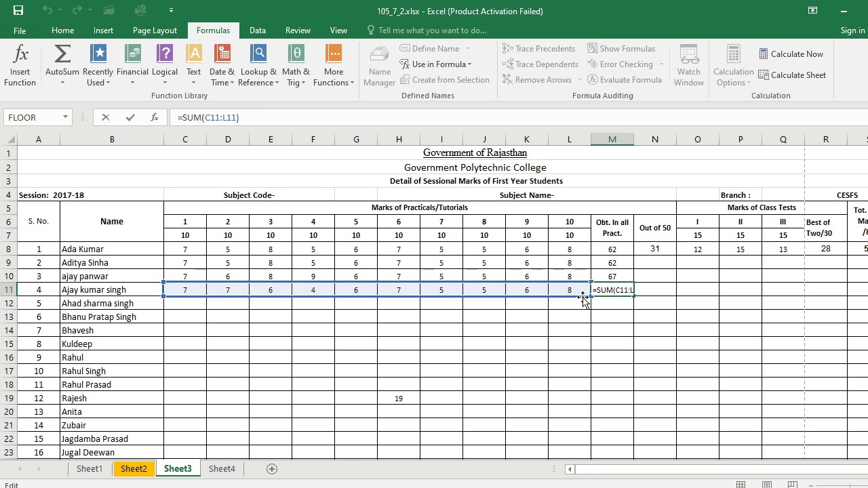The height and width of the screenshot is (488, 868).
Task: Click the Government Polytechnic College title cell
Action: pos(475,167)
